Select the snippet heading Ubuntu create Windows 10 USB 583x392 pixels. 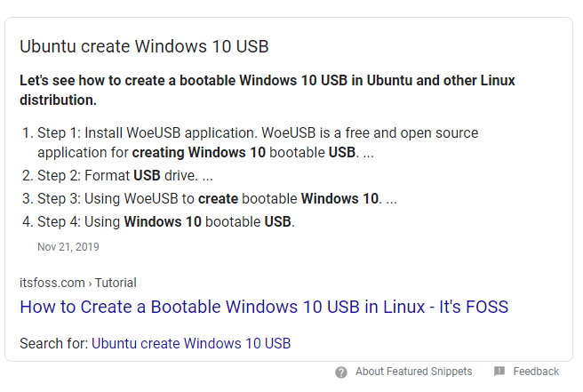144,46
